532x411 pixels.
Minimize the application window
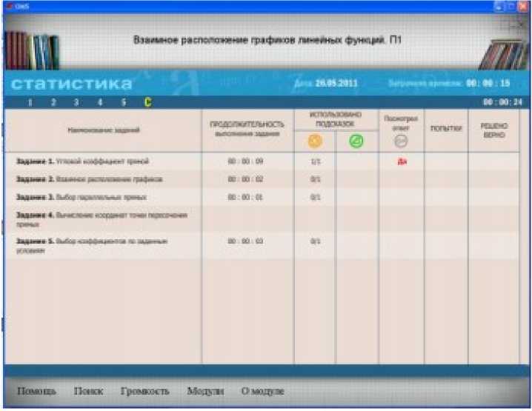click(x=499, y=7)
